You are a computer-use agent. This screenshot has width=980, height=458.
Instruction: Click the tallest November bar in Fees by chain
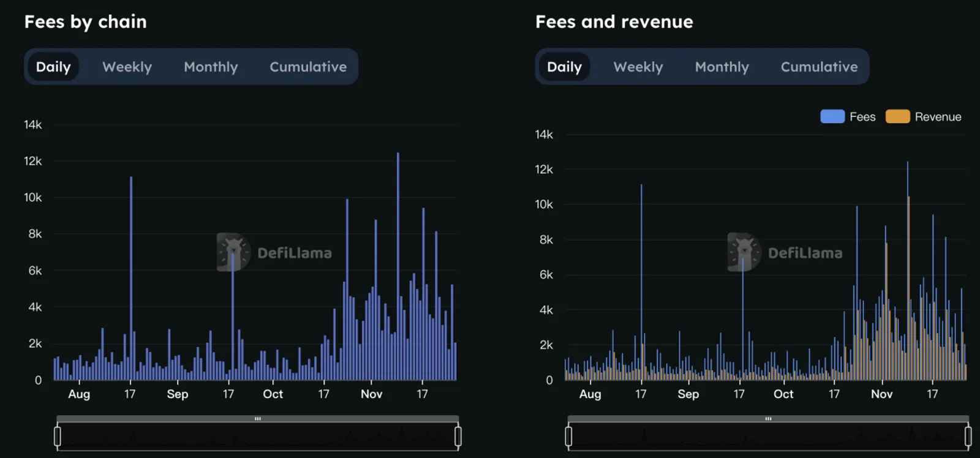pos(398,266)
